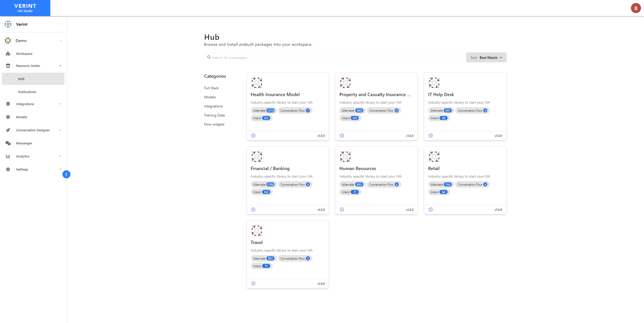Select the Analytics chart icon
Screen dimensions: 644x323
pyautogui.click(x=8, y=156)
